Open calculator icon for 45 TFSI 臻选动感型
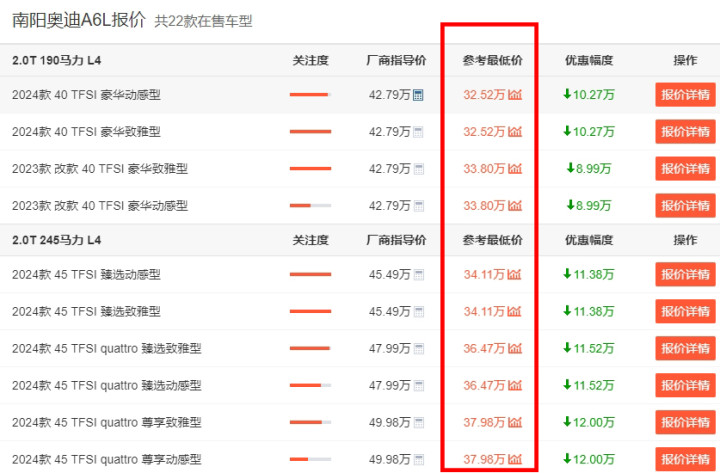Image resolution: width=720 pixels, height=473 pixels. [x=418, y=275]
